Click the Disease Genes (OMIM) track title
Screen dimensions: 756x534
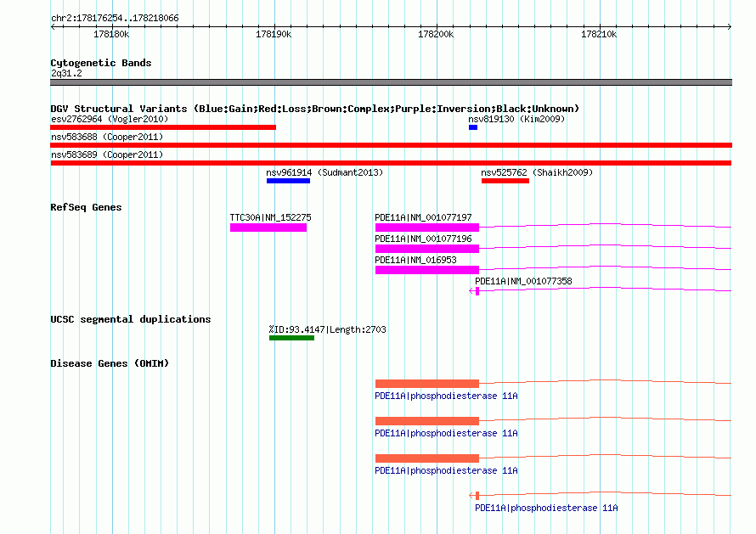point(110,363)
